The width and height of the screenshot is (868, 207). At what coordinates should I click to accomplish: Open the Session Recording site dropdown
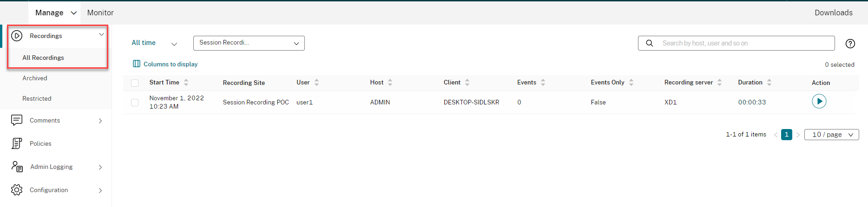tap(249, 43)
